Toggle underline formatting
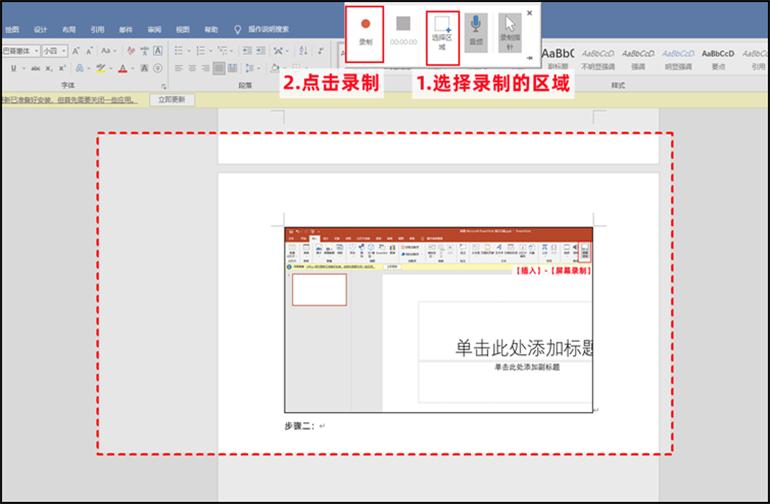This screenshot has height=504, width=770. pyautogui.click(x=14, y=68)
